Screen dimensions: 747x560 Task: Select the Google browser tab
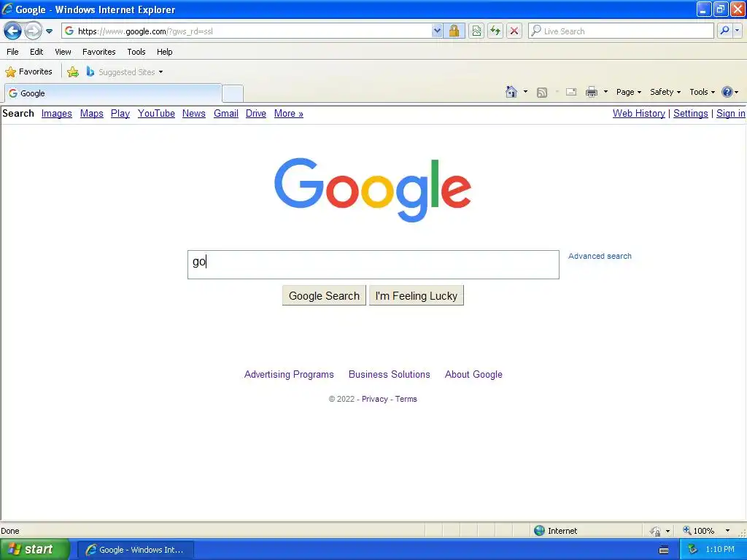(113, 93)
